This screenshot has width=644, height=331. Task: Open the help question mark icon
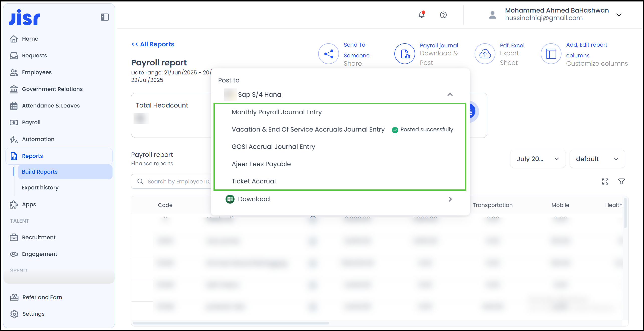[443, 15]
